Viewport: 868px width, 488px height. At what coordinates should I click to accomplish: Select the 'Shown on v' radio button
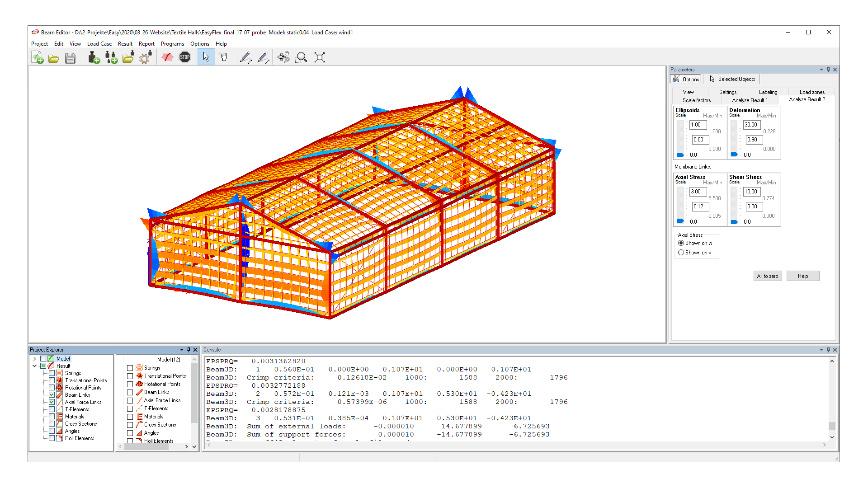coord(681,253)
